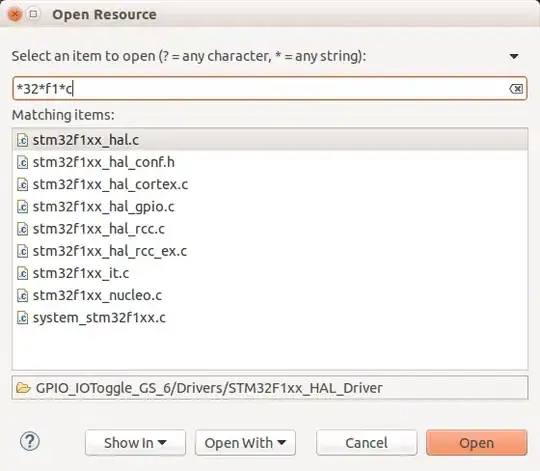Viewport: 540px width, 471px height.
Task: Expand the Open With dropdown button
Action: coord(245,443)
